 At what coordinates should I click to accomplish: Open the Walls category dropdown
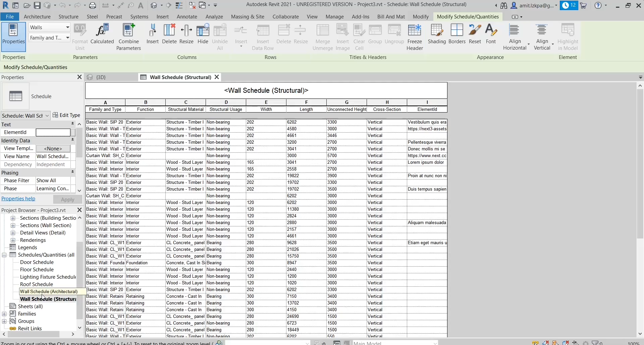pos(49,27)
